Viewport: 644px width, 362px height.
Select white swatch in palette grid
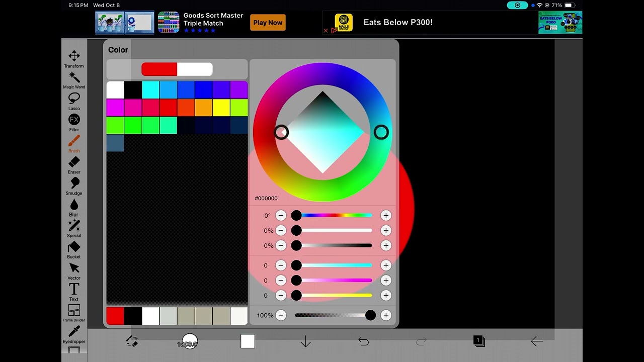coord(115,90)
